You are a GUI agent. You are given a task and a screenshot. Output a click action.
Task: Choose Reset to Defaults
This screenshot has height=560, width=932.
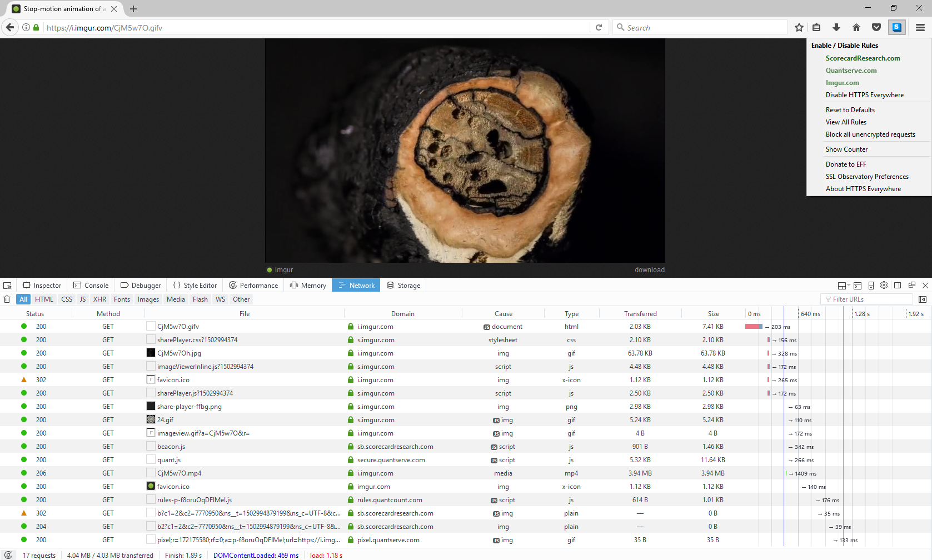850,110
